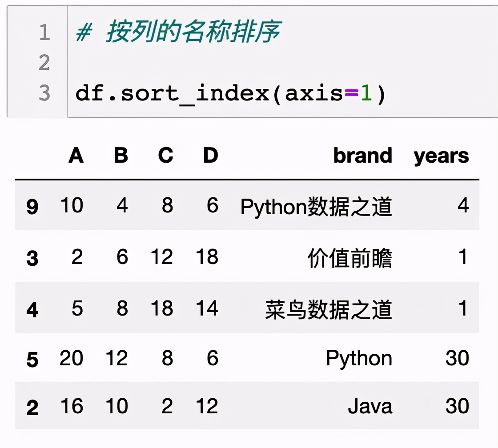This screenshot has height=448, width=498.
Task: Click value 2 in column A, row 3
Action: (77, 256)
